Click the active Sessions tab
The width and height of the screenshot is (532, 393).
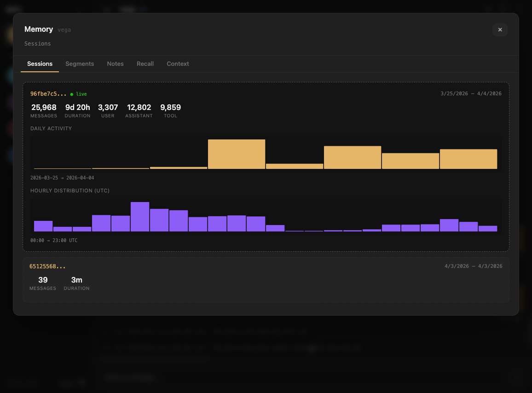pos(40,64)
